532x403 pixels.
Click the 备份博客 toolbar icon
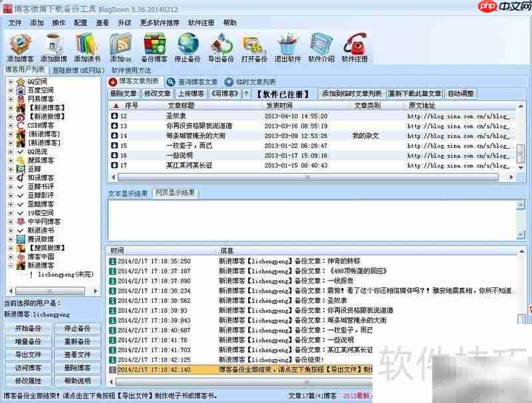[x=154, y=43]
